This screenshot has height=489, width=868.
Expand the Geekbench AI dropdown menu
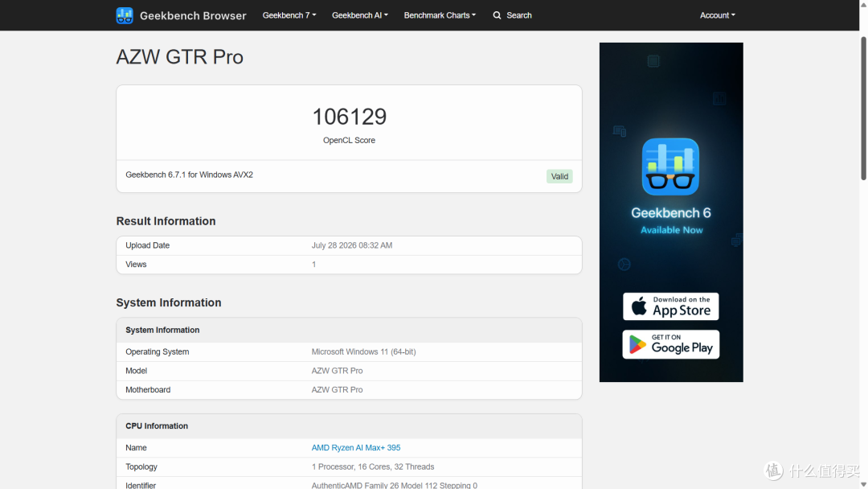(360, 15)
